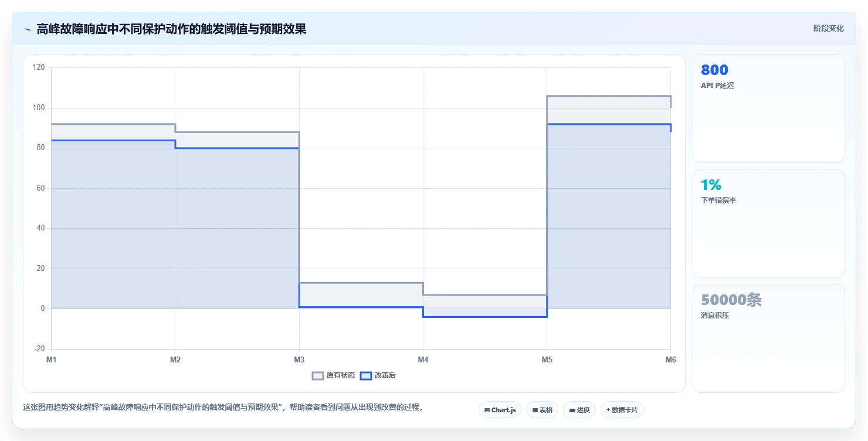Image resolution: width=868 pixels, height=441 pixels.
Task: Click the 原有状态 legend label
Action: (x=341, y=376)
